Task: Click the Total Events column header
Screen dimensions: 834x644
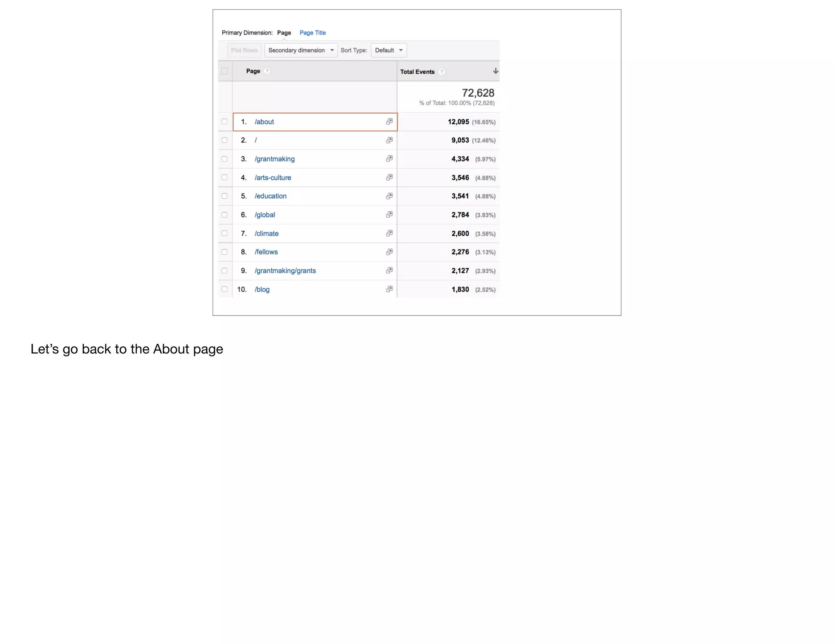Action: point(417,72)
